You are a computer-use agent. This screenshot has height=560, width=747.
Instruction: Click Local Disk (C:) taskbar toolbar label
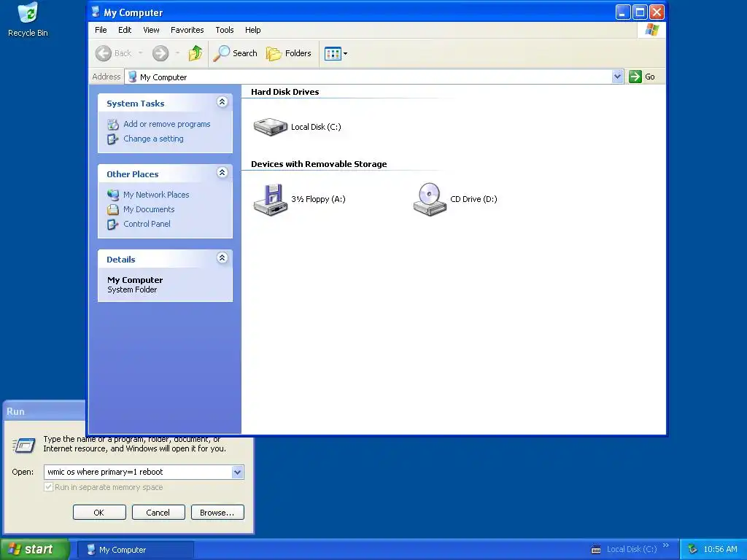[x=631, y=550]
